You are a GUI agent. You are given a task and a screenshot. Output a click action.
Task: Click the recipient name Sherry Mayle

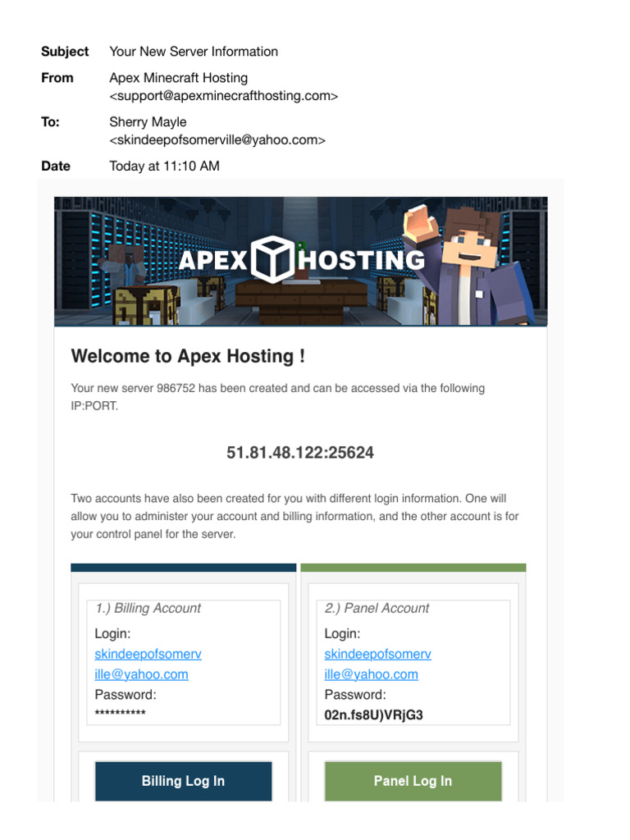coord(148,122)
